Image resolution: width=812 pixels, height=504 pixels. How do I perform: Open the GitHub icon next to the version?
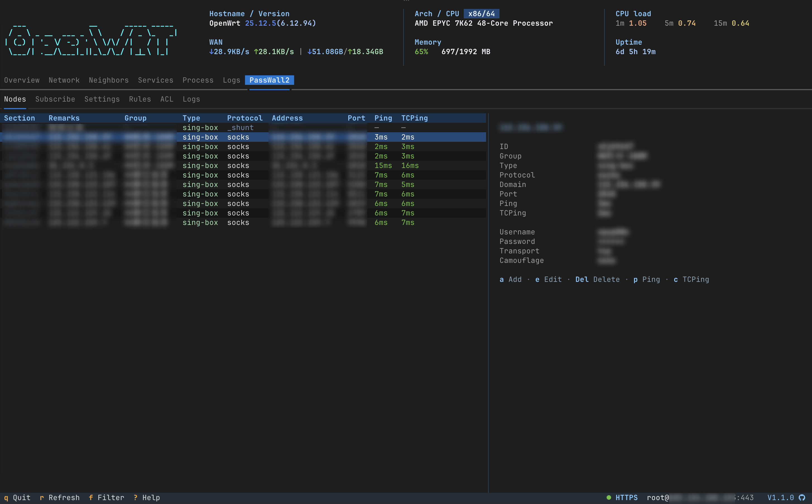[802, 498]
